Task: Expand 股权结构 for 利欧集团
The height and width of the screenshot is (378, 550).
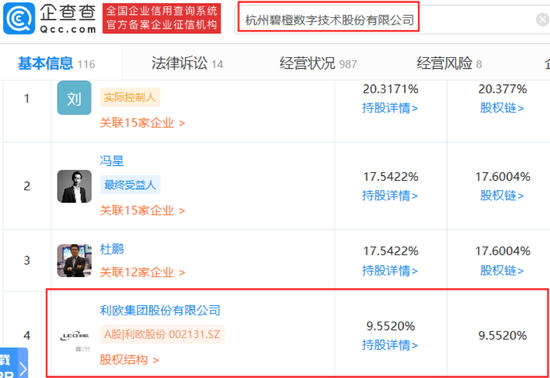Action: point(129,360)
